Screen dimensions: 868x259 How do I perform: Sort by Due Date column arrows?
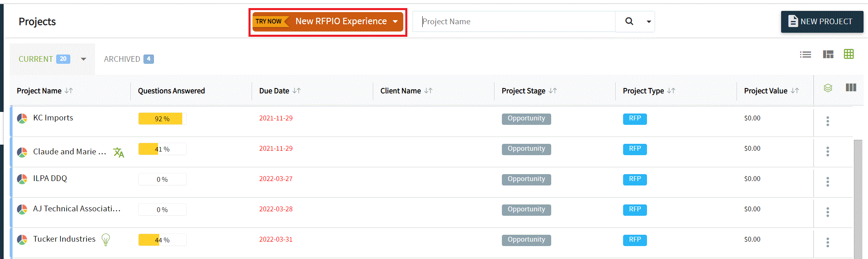pyautogui.click(x=297, y=91)
